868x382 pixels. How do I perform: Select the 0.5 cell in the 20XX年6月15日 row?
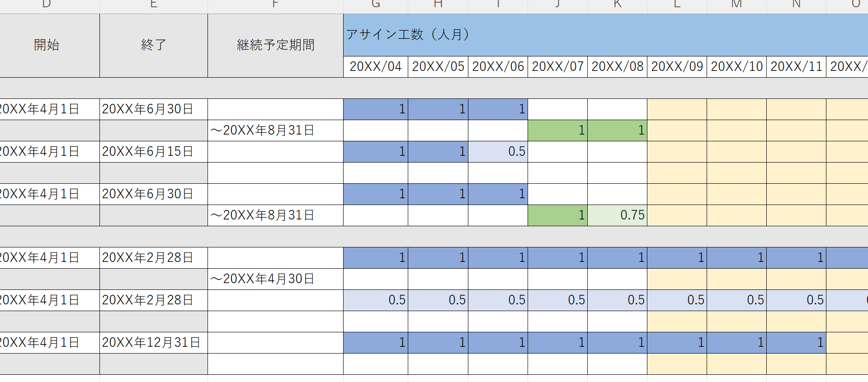pyautogui.click(x=498, y=152)
